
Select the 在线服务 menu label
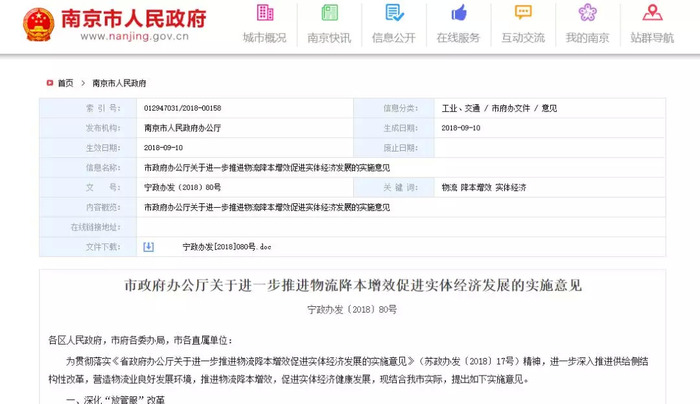tap(458, 37)
